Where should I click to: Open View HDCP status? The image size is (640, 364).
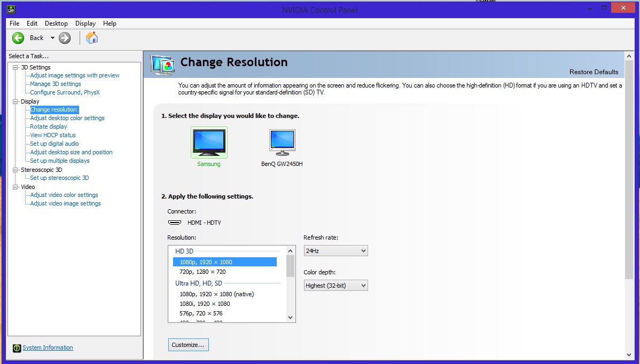pyautogui.click(x=53, y=136)
